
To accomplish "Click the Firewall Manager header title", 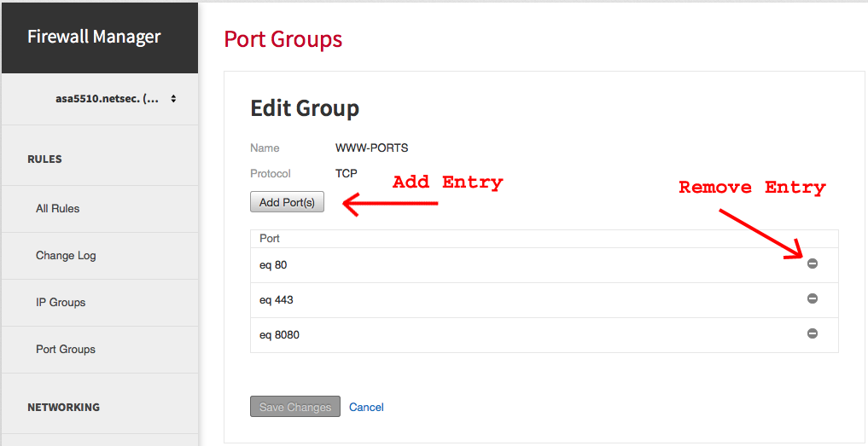I will [x=94, y=37].
